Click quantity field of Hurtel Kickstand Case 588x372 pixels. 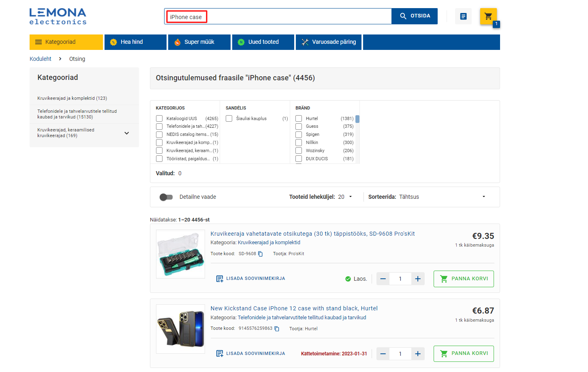(x=400, y=354)
